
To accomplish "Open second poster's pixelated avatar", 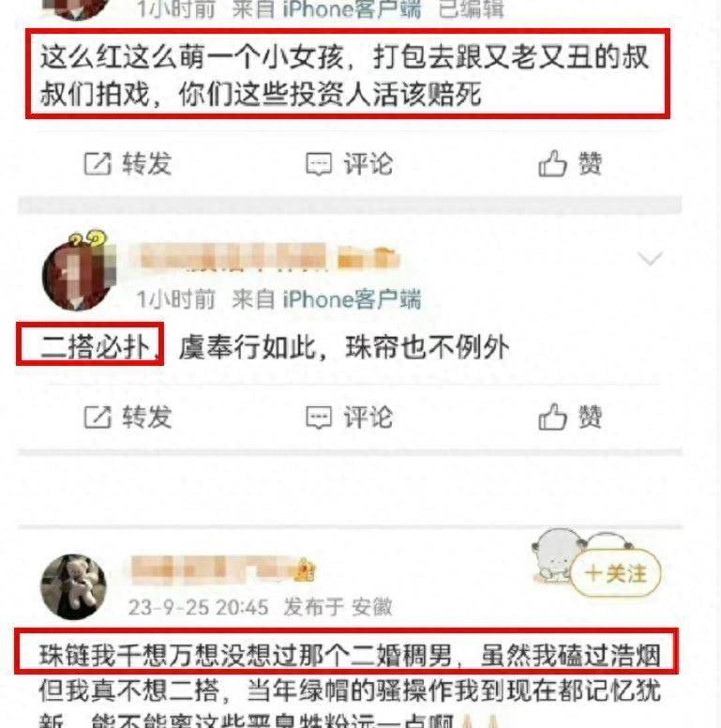I will (78, 271).
